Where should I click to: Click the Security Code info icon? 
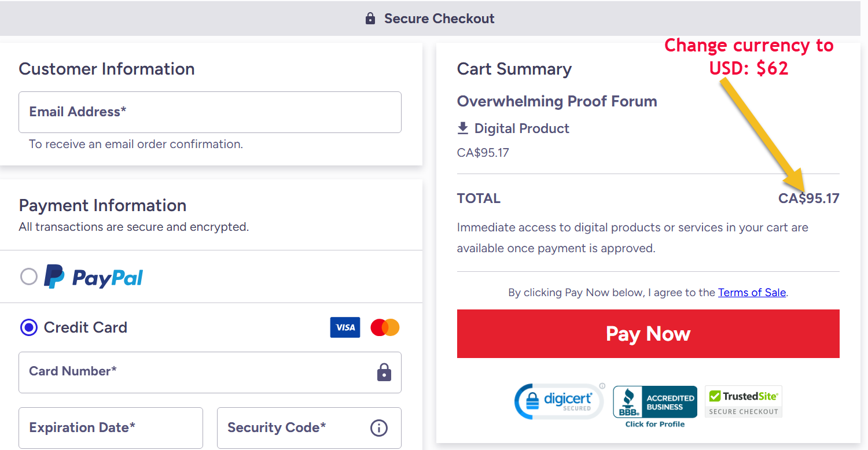pos(378,428)
